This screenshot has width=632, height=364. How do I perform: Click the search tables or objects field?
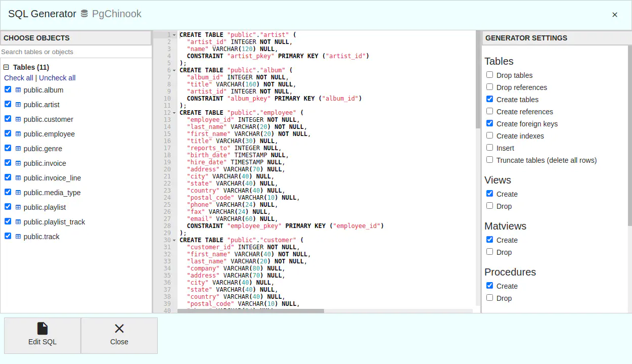coord(76,52)
